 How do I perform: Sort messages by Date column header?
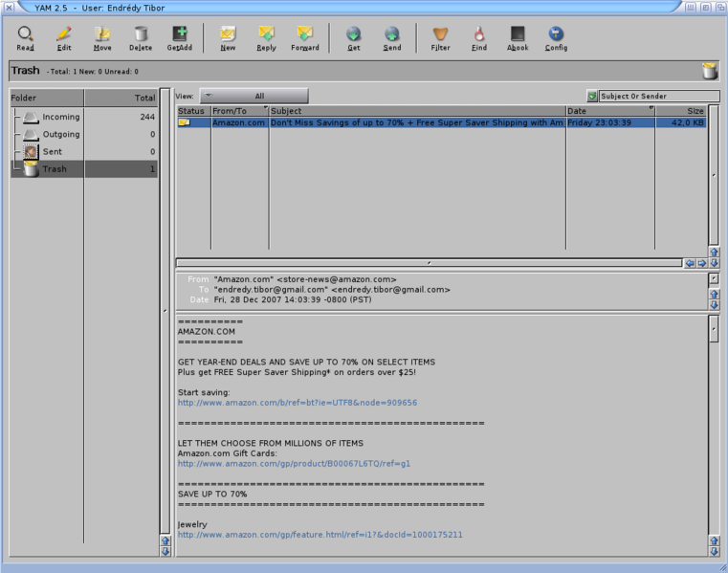coord(608,111)
